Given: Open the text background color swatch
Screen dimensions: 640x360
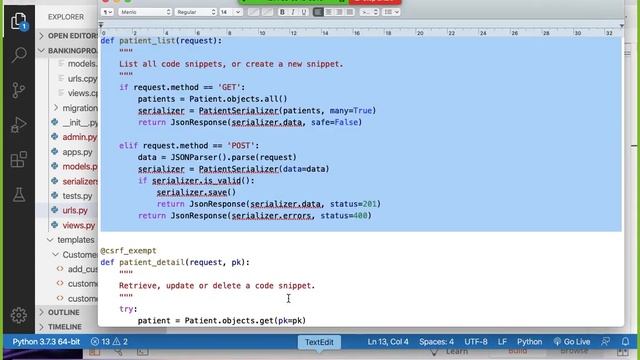Looking at the screenshot, I should [267, 12].
